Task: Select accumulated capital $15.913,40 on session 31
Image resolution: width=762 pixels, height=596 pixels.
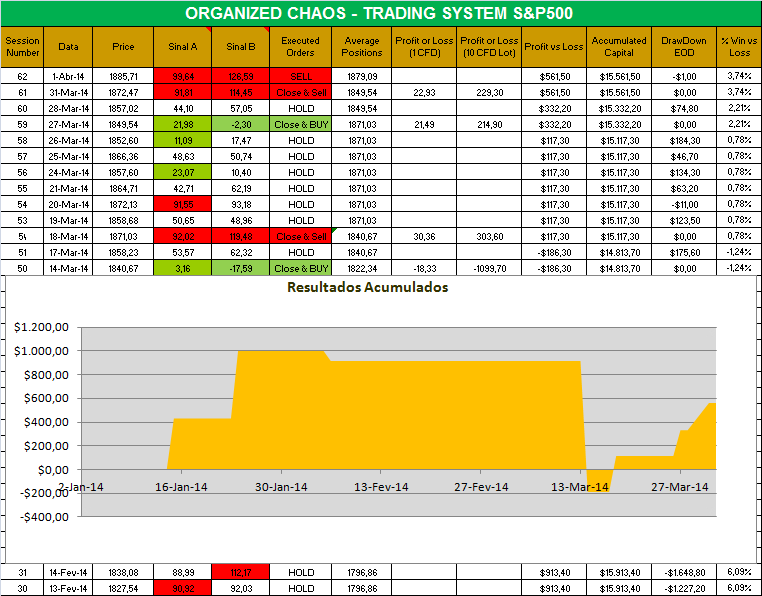Action: [x=619, y=573]
